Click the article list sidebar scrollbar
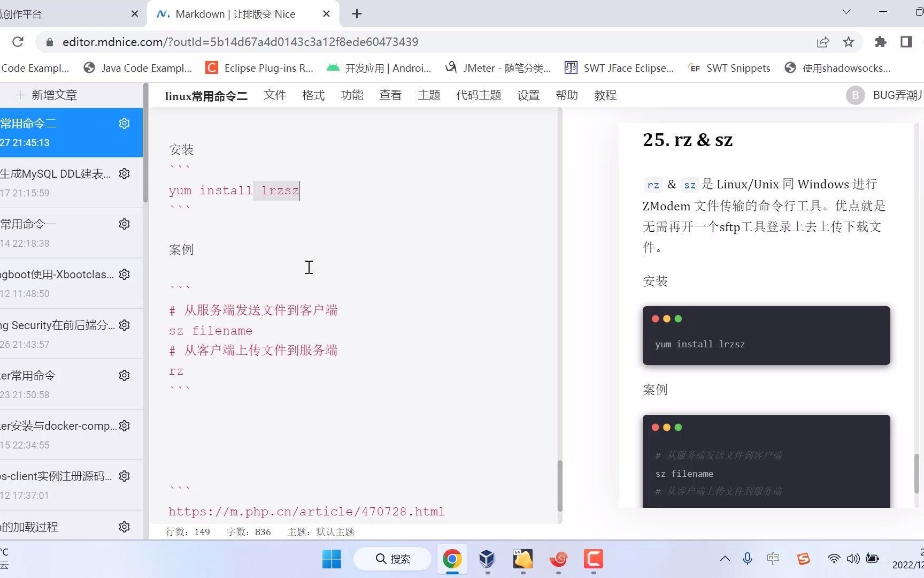Viewport: 924px width, 578px height. coord(145,142)
